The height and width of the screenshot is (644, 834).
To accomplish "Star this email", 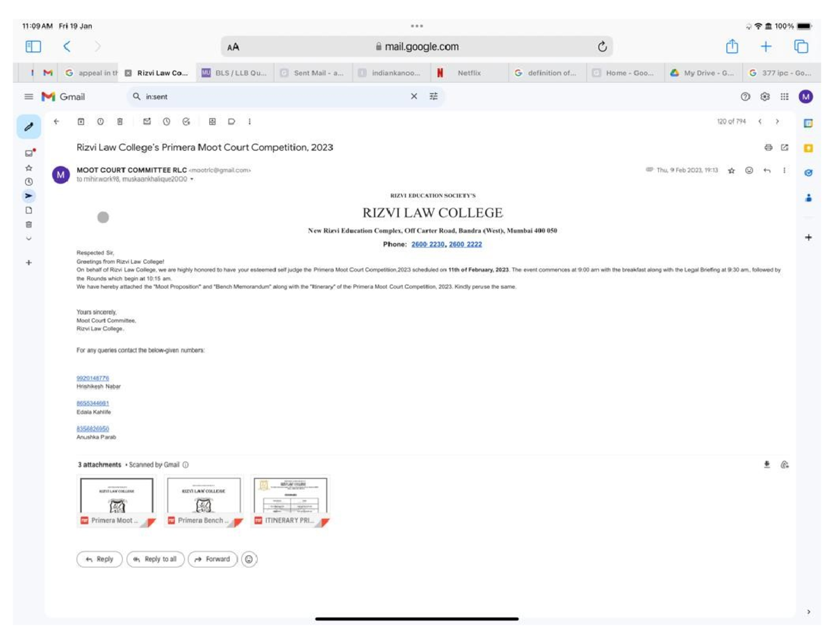I will coord(731,170).
